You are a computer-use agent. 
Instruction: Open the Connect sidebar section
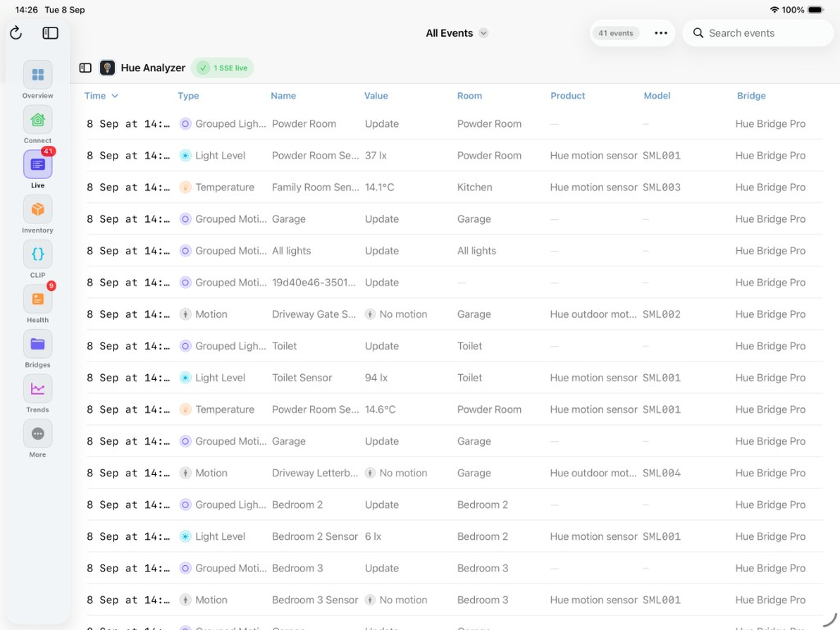(x=38, y=120)
